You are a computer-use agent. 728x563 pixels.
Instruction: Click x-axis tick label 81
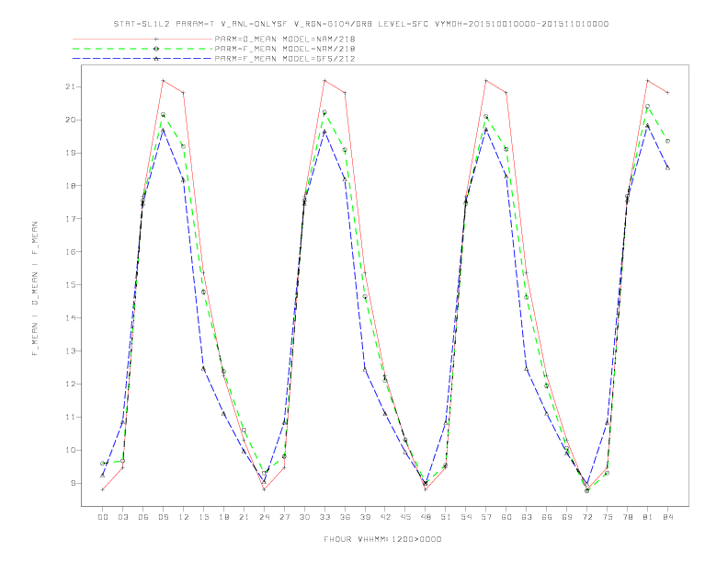point(648,517)
